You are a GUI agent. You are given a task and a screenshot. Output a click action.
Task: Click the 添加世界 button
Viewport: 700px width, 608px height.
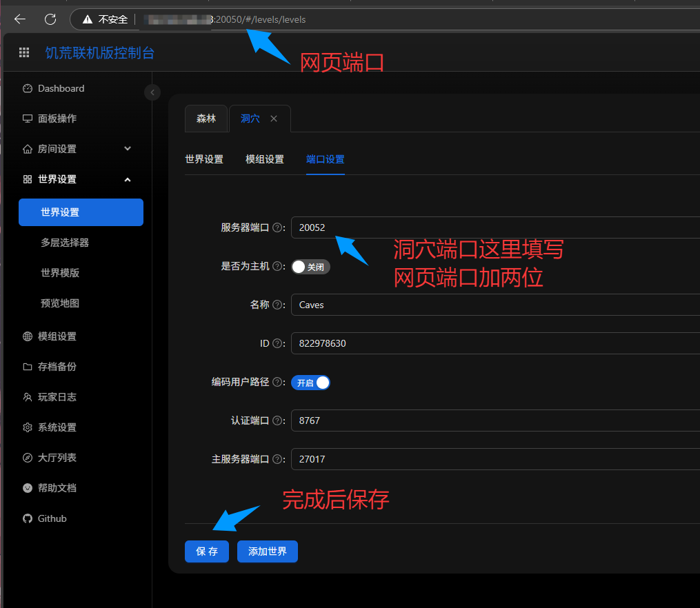tap(268, 551)
